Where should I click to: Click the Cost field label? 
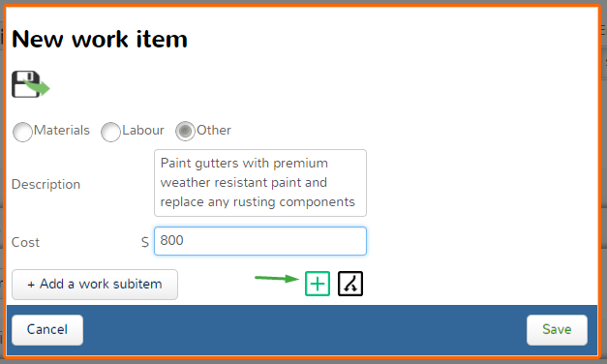coord(25,242)
